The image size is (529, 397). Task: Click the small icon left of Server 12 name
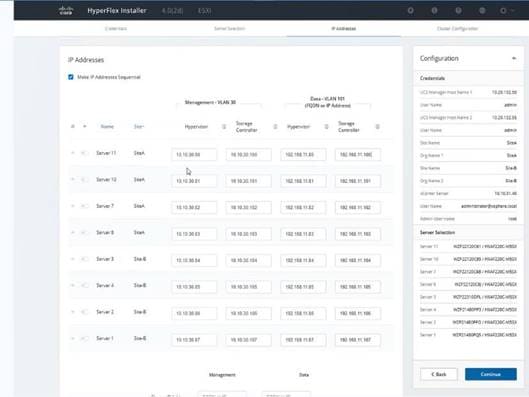(84, 179)
